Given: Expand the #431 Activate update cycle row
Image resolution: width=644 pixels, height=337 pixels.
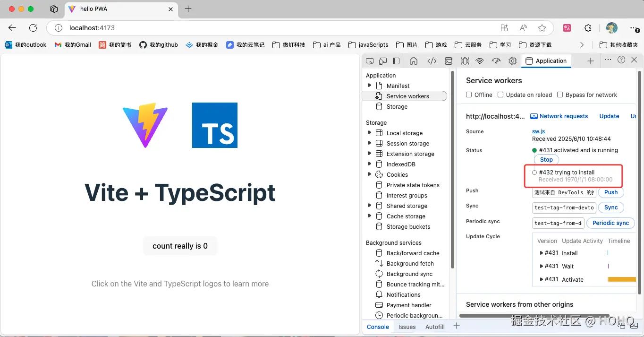Looking at the screenshot, I should [x=541, y=279].
